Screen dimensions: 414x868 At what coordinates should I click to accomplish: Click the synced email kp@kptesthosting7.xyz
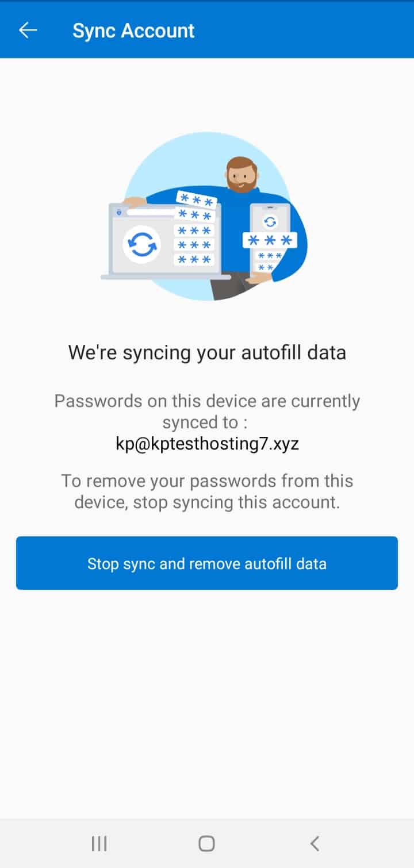(207, 444)
